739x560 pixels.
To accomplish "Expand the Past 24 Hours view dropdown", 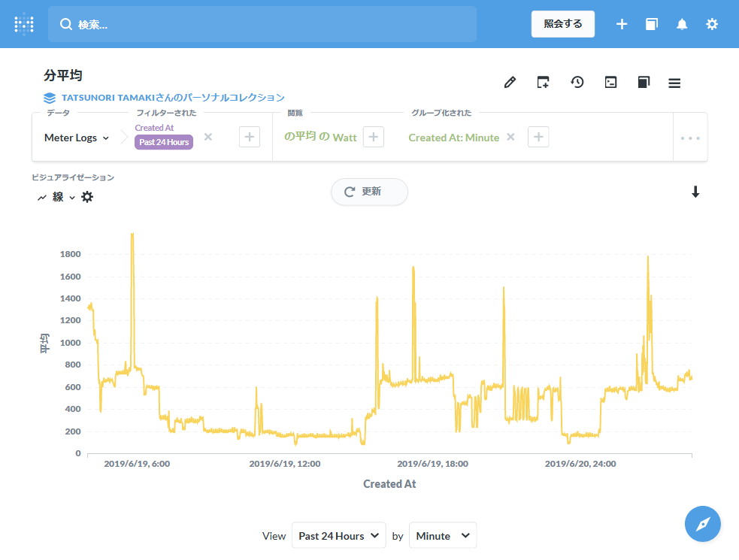I will click(339, 535).
